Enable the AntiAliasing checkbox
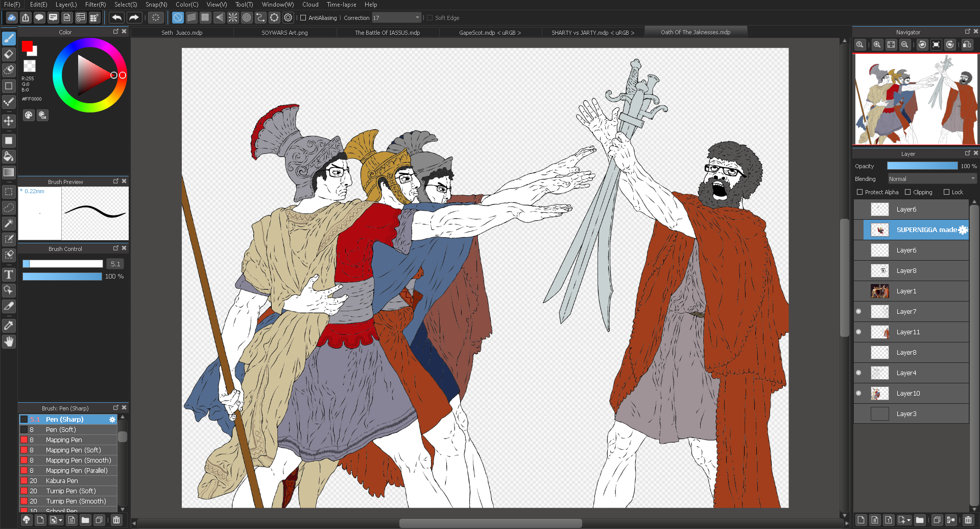This screenshot has height=529, width=980. coord(303,18)
